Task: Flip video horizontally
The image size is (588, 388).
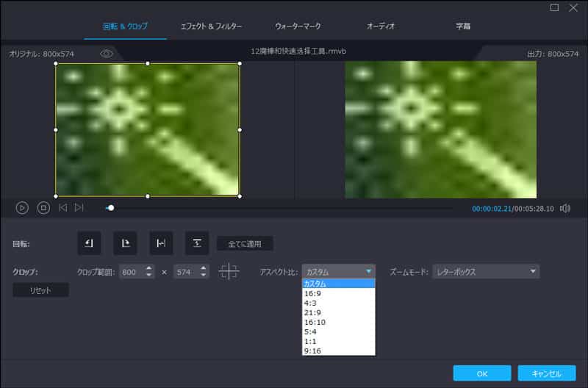Action: [x=161, y=243]
